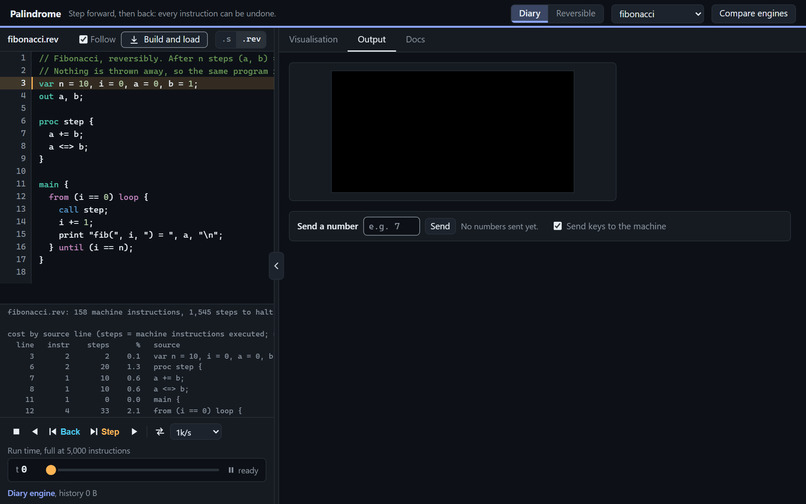The image size is (806, 504).
Task: Toggle the Follow checkbox
Action: pyautogui.click(x=83, y=39)
